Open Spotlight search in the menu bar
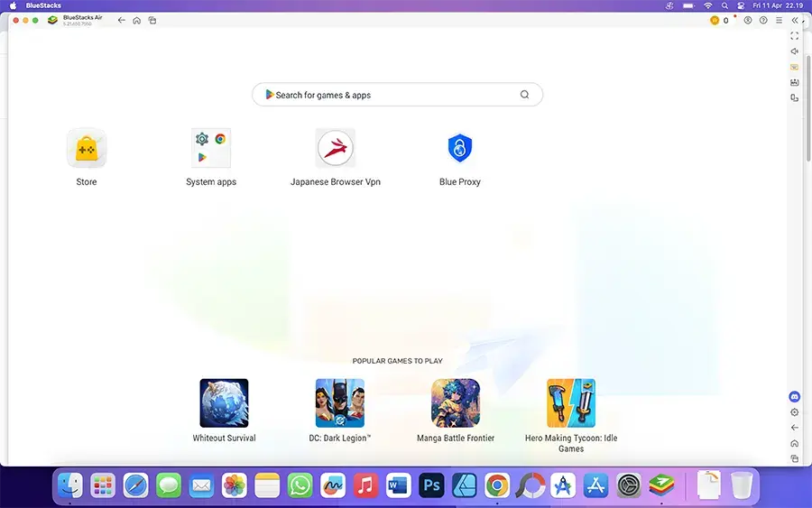 [x=725, y=5]
